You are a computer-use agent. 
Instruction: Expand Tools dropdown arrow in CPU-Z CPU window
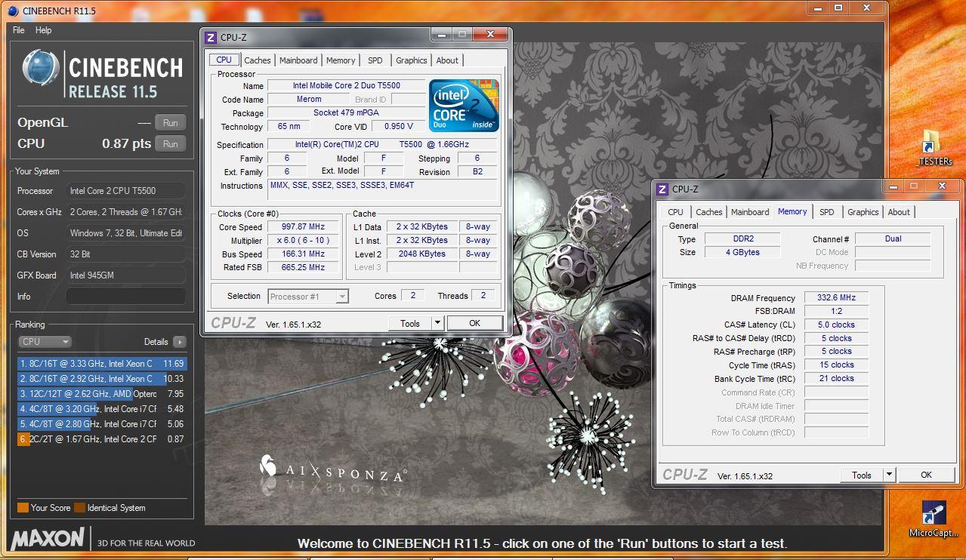point(437,323)
